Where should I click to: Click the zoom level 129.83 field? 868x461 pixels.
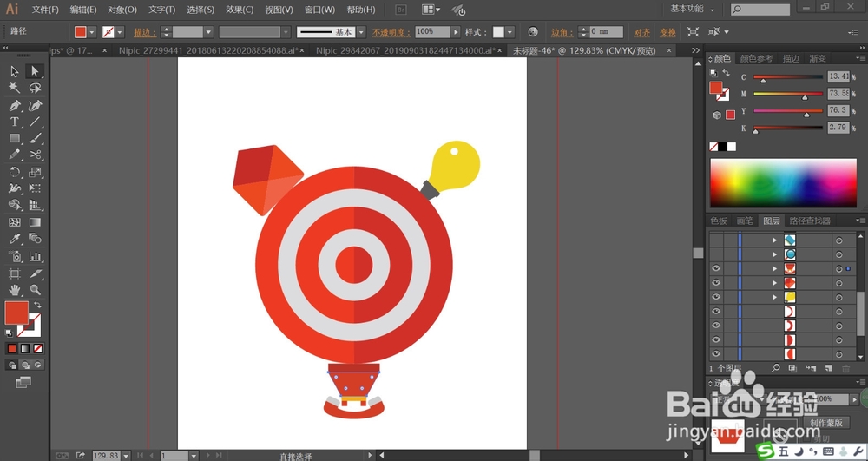106,456
